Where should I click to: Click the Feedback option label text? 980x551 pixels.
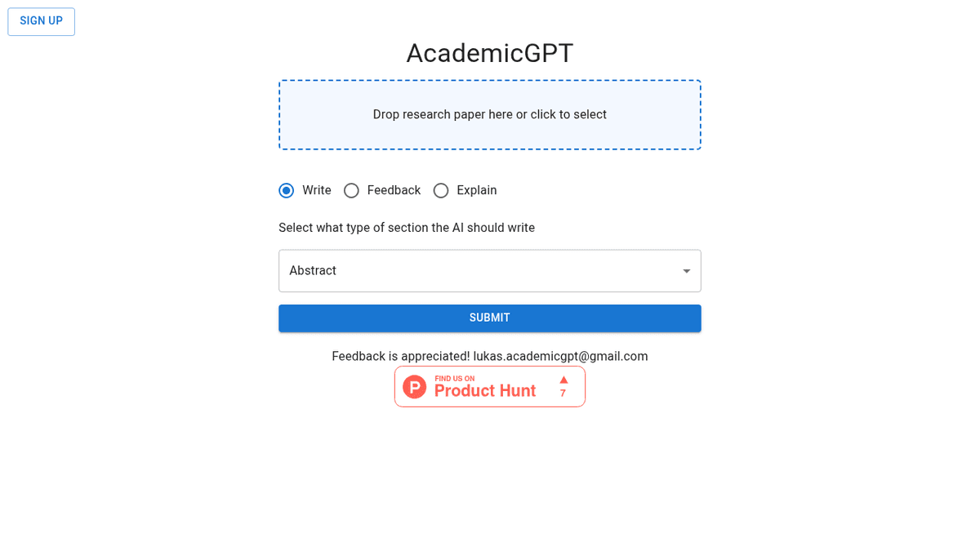(x=394, y=190)
